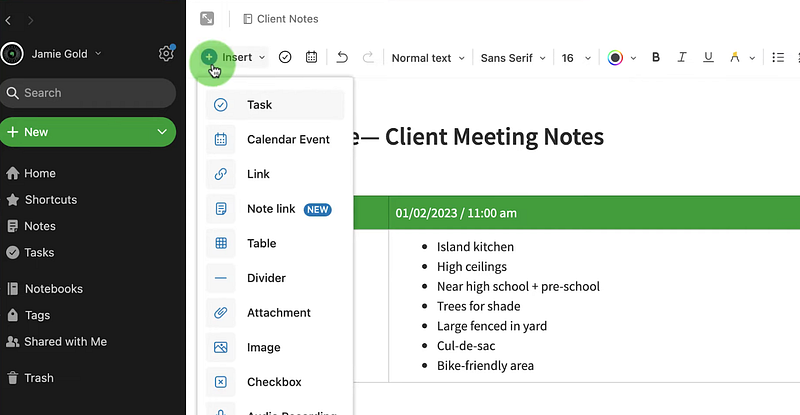800x415 pixels.
Task: Click the toolbar calendar event icon
Action: tap(311, 57)
